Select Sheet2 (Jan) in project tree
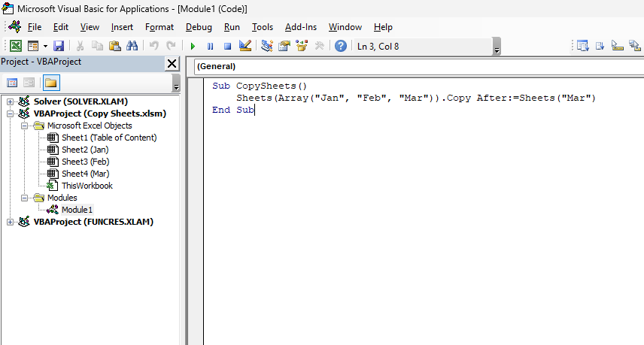This screenshot has height=345, width=644. point(85,150)
